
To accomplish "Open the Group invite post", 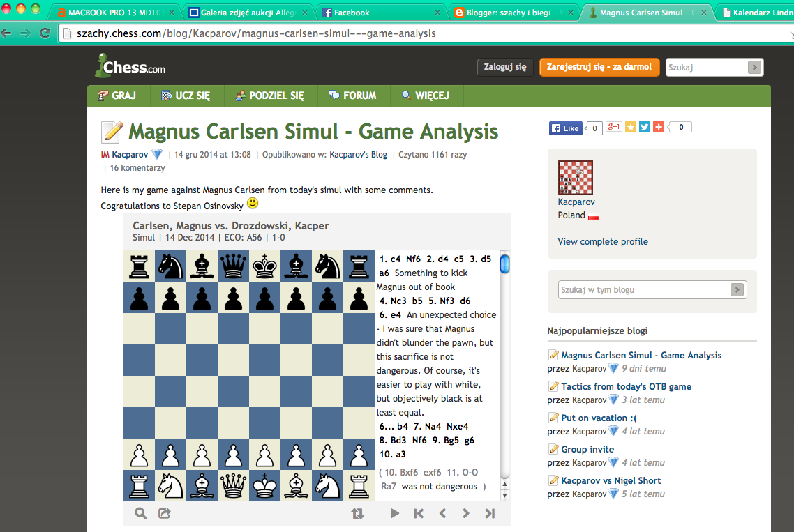I will click(x=587, y=449).
